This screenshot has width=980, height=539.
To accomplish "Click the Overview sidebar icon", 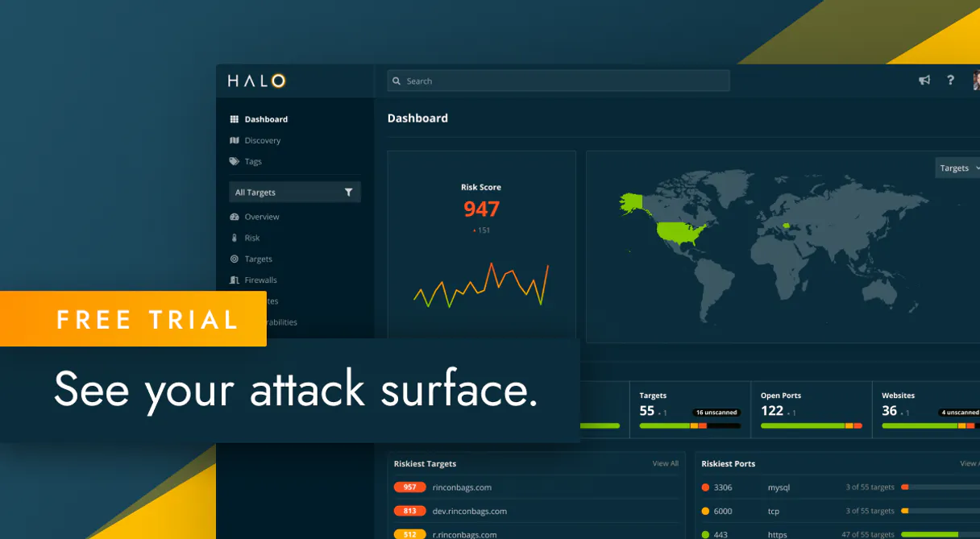I will point(234,217).
